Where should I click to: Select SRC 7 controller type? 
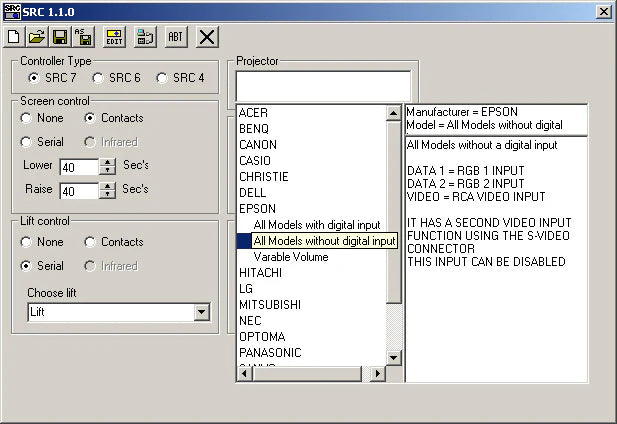coord(52,78)
